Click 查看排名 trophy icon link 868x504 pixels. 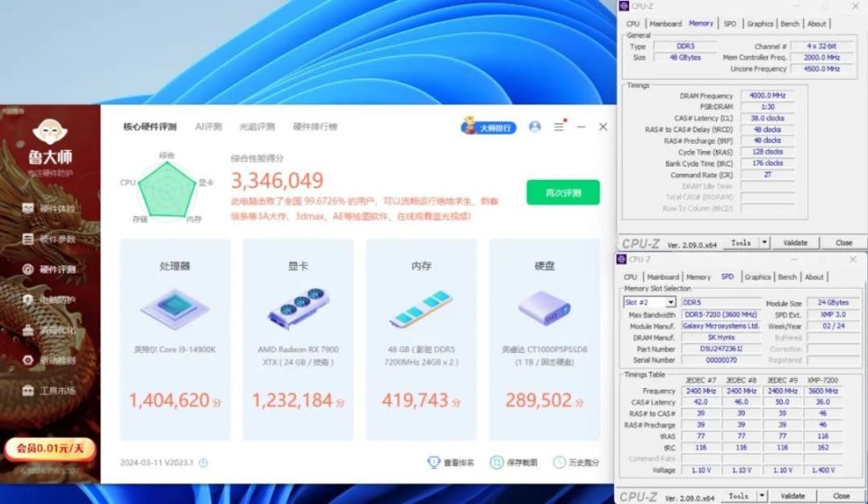click(450, 461)
